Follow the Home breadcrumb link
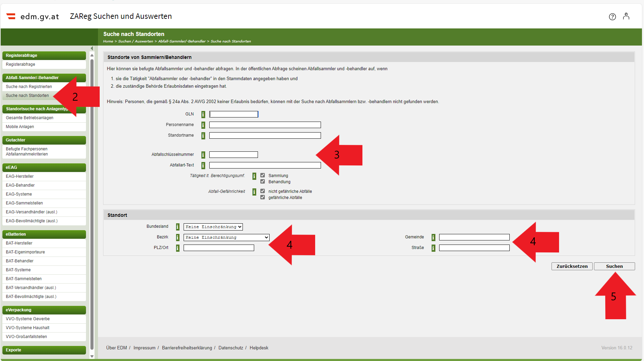This screenshot has height=361, width=644. coord(108,41)
